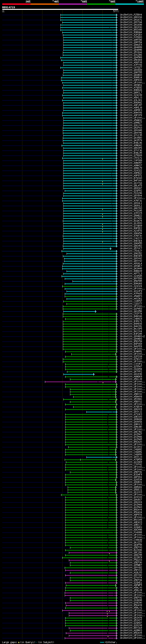Image resolution: width=146 pixels, height=644 pixels.
Task: Select hit UniRef100_P05993
Action: pos(131,37)
